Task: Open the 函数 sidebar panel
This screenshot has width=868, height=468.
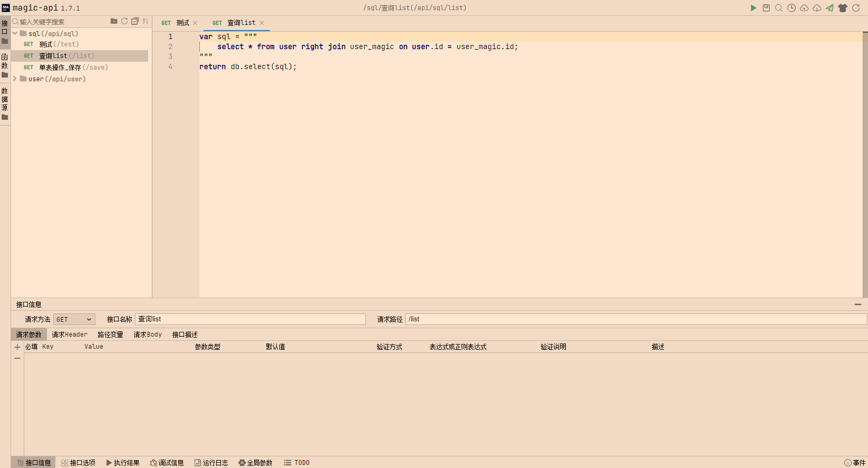Action: [5, 65]
